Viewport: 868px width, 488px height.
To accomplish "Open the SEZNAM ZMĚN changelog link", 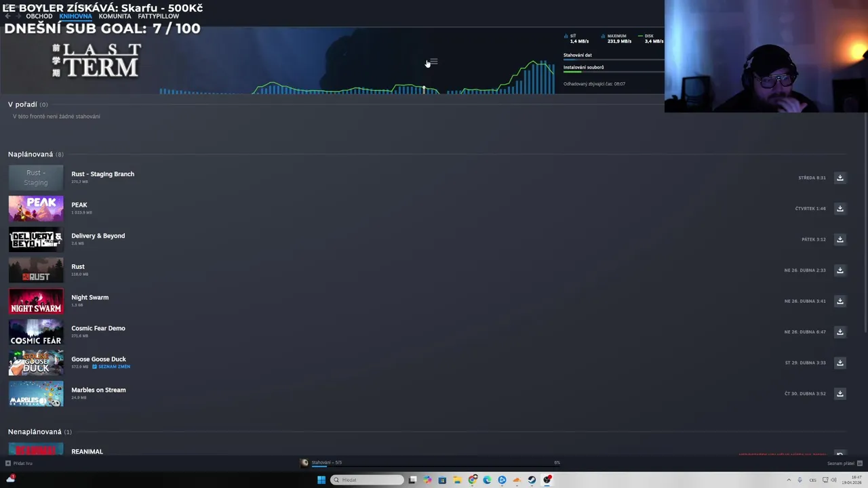I will coord(111,367).
